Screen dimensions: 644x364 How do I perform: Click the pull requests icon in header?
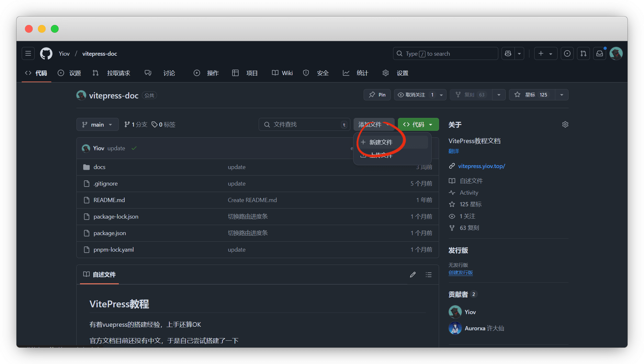coord(583,53)
